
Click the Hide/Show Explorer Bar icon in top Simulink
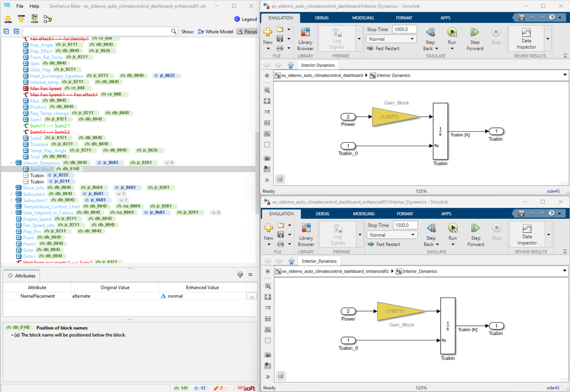point(267,75)
